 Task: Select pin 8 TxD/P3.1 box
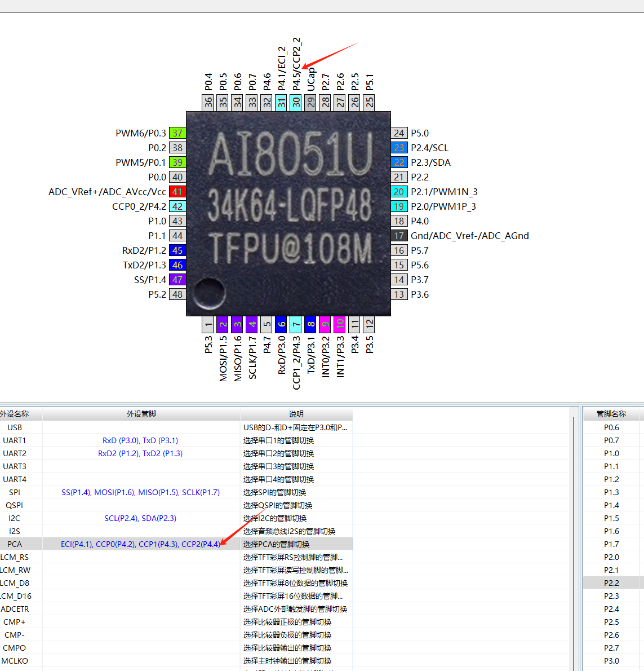coord(310,324)
